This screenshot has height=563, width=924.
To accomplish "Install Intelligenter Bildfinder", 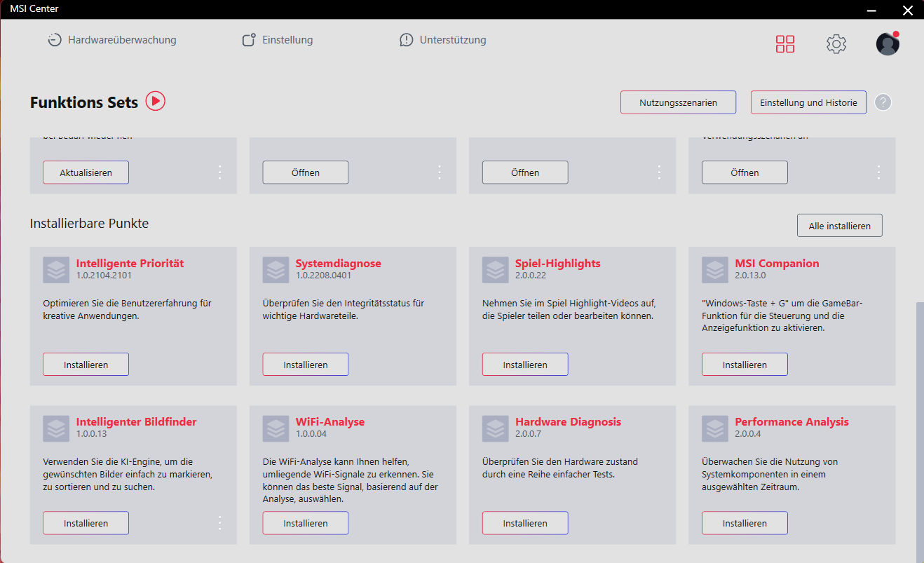I will pyautogui.click(x=86, y=523).
